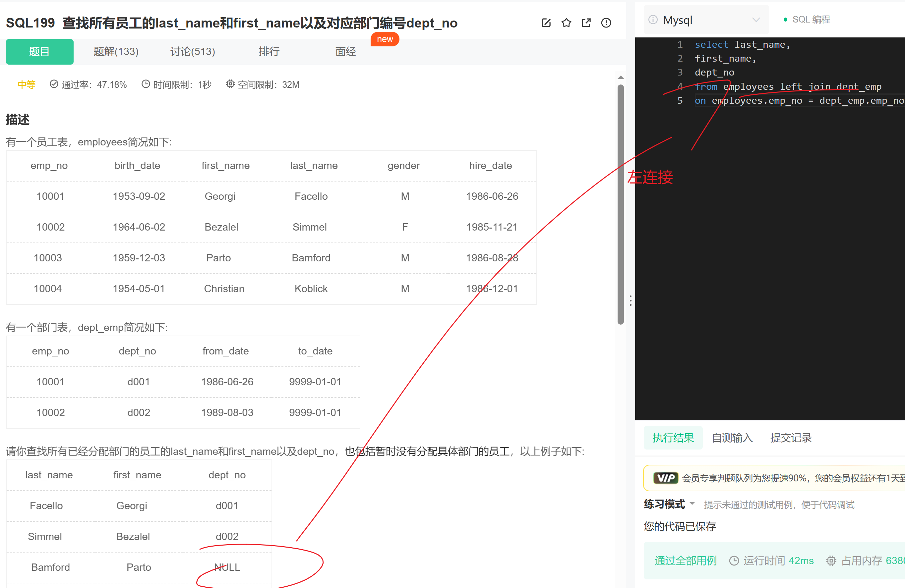The width and height of the screenshot is (905, 588).
Task: Favorite the problem with the star icon
Action: [566, 23]
